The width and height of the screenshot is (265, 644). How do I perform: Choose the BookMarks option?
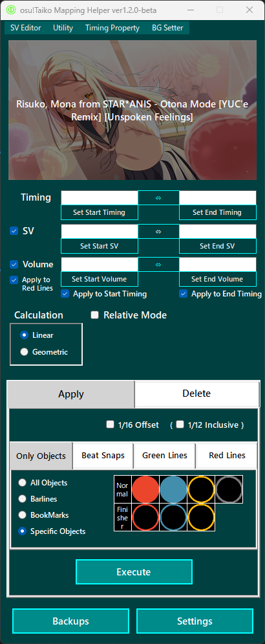[x=23, y=515]
